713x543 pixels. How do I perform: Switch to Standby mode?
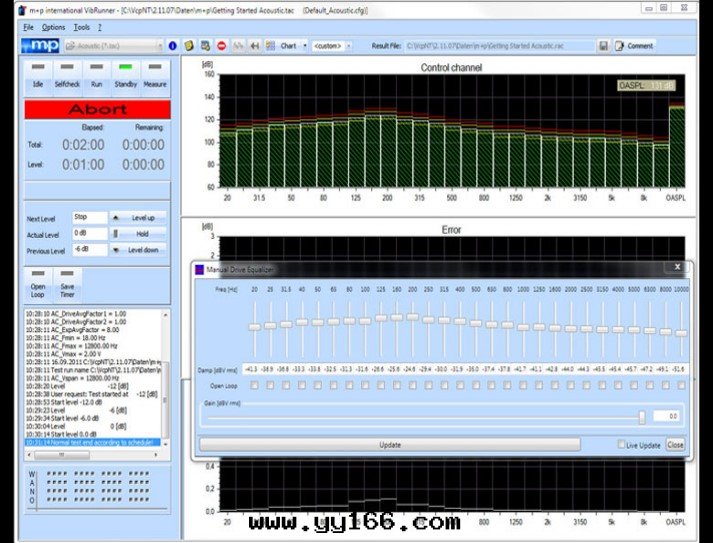point(126,75)
